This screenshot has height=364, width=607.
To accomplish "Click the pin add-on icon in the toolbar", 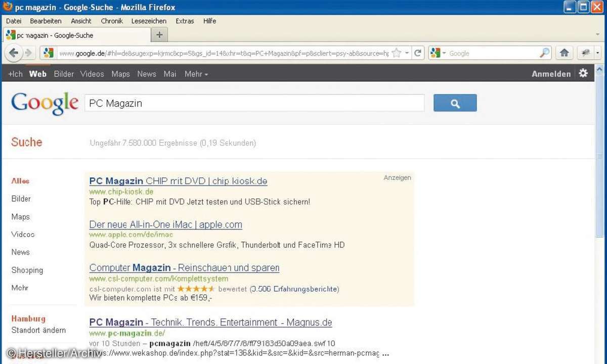I will pos(586,53).
